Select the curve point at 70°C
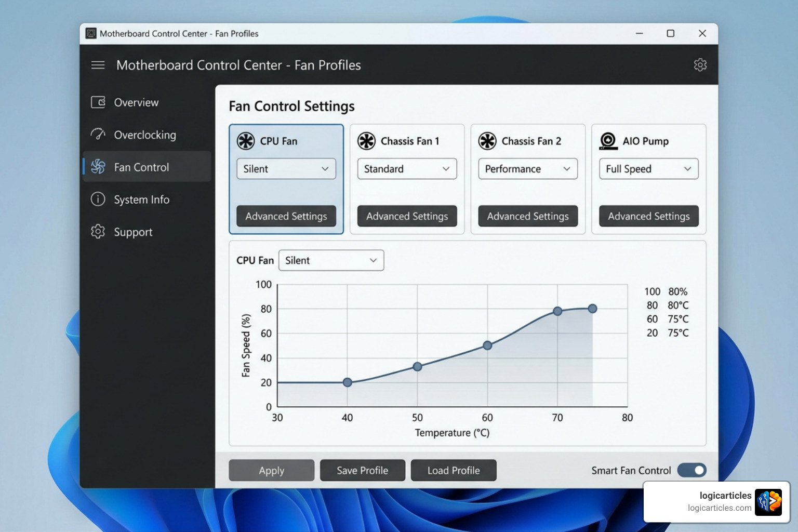This screenshot has width=798, height=532. point(557,311)
